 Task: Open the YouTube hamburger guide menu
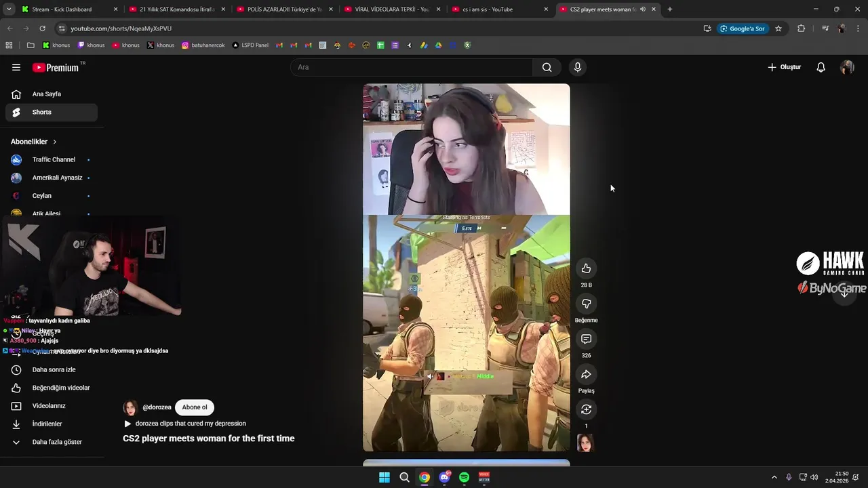(x=16, y=67)
